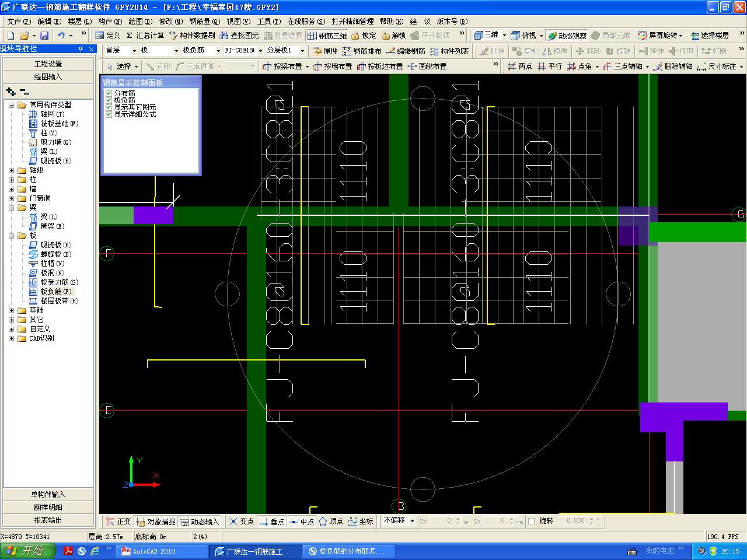The width and height of the screenshot is (747, 560).
Task: Toggle 板负筋 checkbox in display panel
Action: (x=109, y=100)
